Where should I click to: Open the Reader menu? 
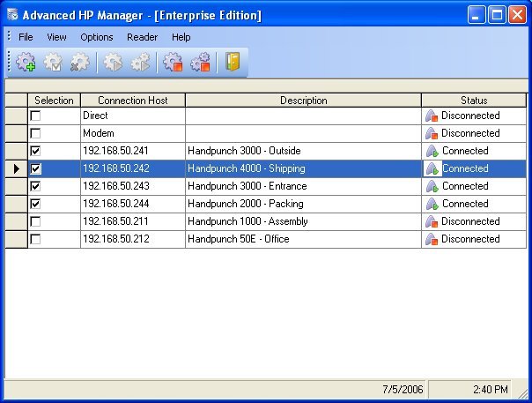[x=142, y=37]
